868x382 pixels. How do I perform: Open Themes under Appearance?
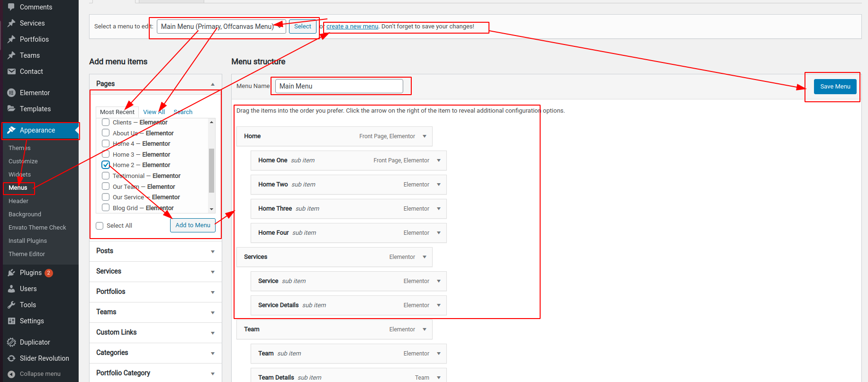click(x=19, y=148)
